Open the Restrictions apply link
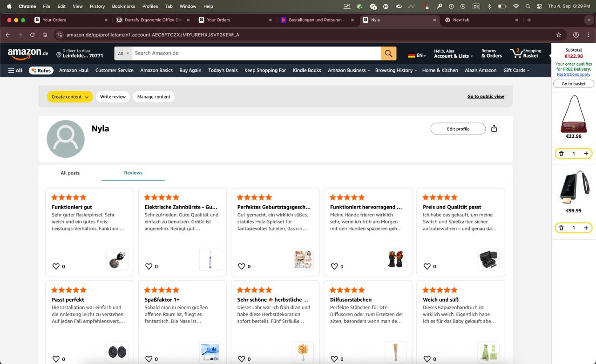The image size is (596, 364). click(574, 74)
